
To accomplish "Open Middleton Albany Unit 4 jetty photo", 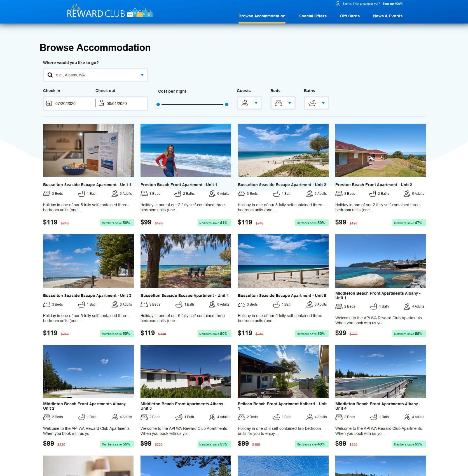I will point(381,372).
